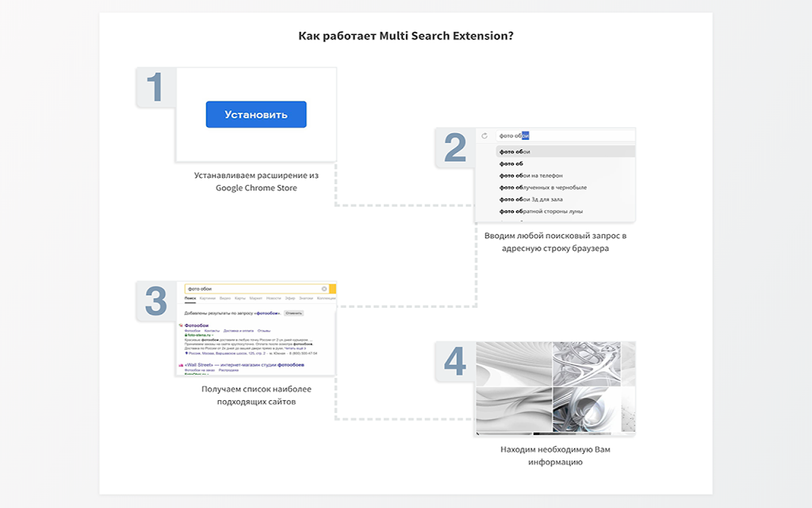The height and width of the screenshot is (508, 812).
Task: Click the reload icon beside the address bar
Action: tap(485, 136)
